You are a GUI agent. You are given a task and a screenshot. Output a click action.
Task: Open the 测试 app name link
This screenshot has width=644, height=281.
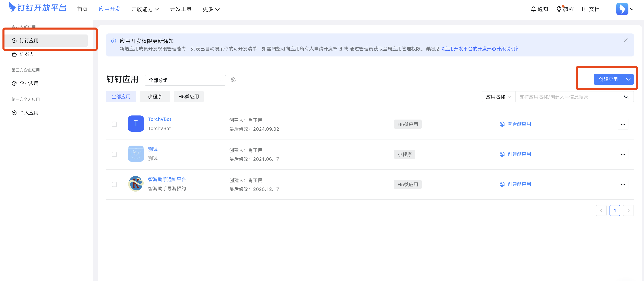click(153, 149)
